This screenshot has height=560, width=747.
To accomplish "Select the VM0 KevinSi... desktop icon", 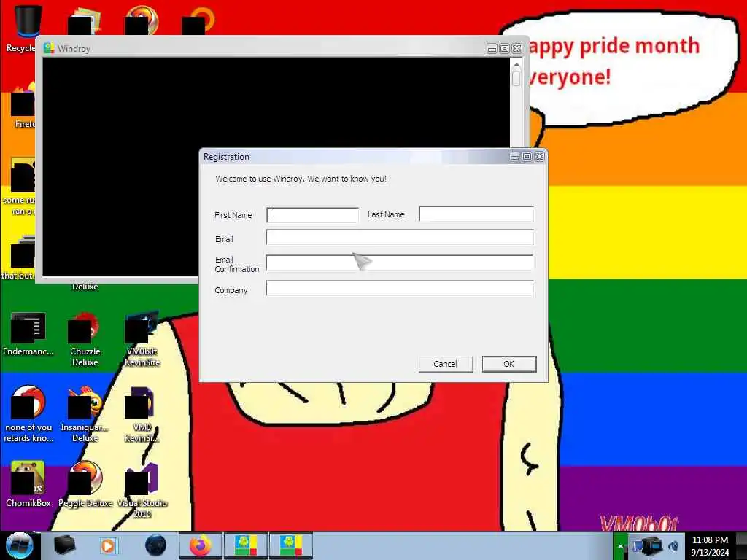I will [x=142, y=414].
